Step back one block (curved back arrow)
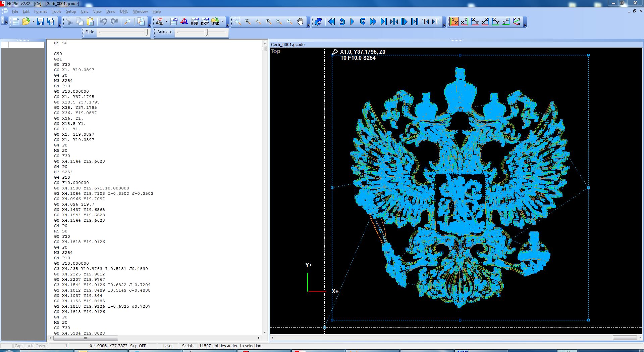644x352 pixels. [x=342, y=22]
